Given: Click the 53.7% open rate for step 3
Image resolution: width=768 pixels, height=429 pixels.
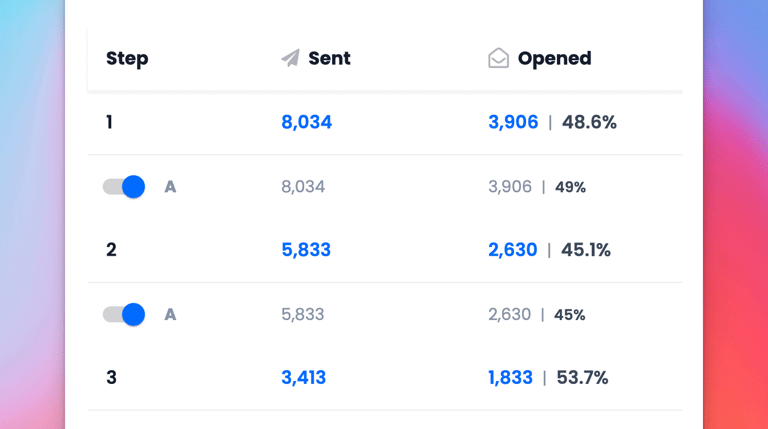Looking at the screenshot, I should pos(582,378).
